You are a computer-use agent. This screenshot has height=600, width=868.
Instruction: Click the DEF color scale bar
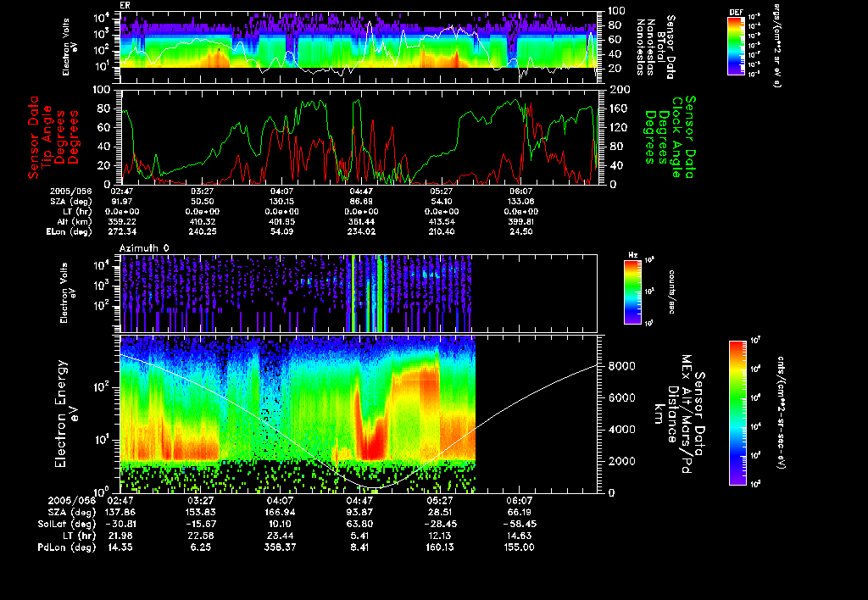click(x=736, y=46)
